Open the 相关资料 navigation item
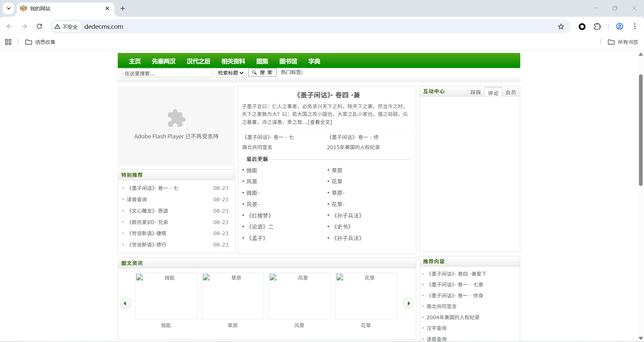The width and height of the screenshot is (644, 342). pos(233,61)
